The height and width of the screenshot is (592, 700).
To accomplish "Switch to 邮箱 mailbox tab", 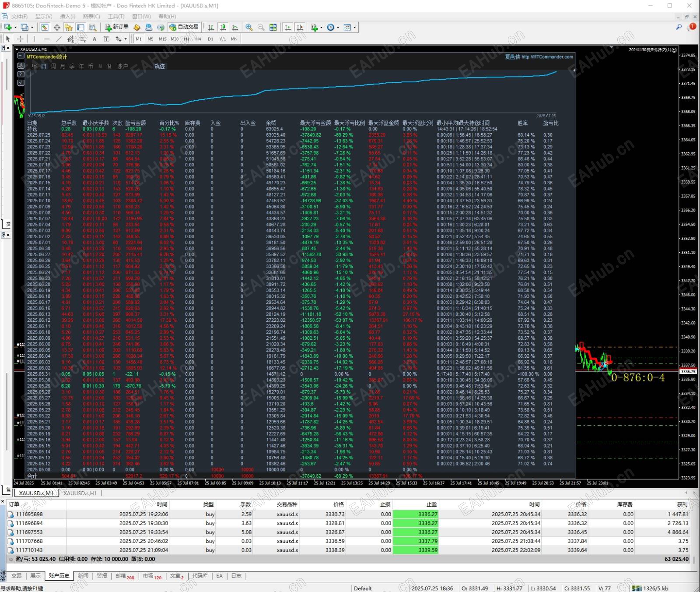I will coord(125,576).
